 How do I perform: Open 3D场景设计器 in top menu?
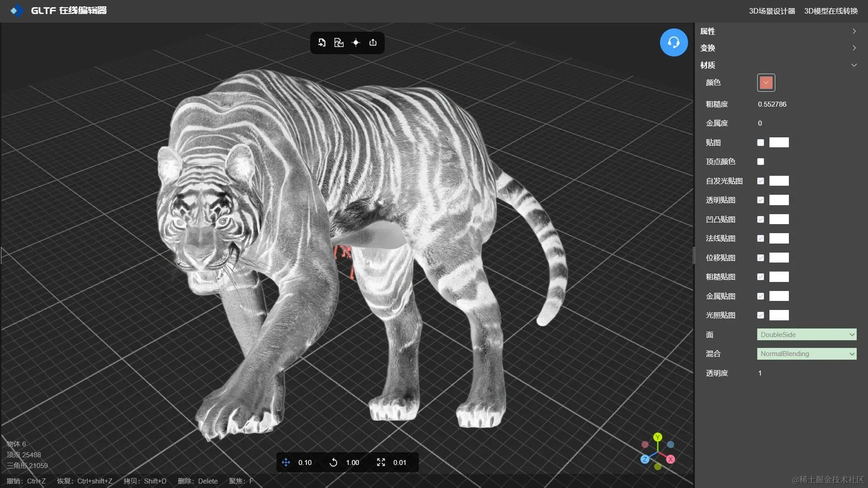coord(772,11)
